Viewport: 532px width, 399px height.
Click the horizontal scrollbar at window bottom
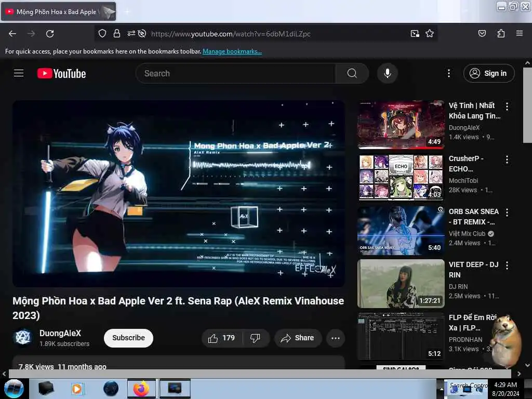click(x=260, y=374)
